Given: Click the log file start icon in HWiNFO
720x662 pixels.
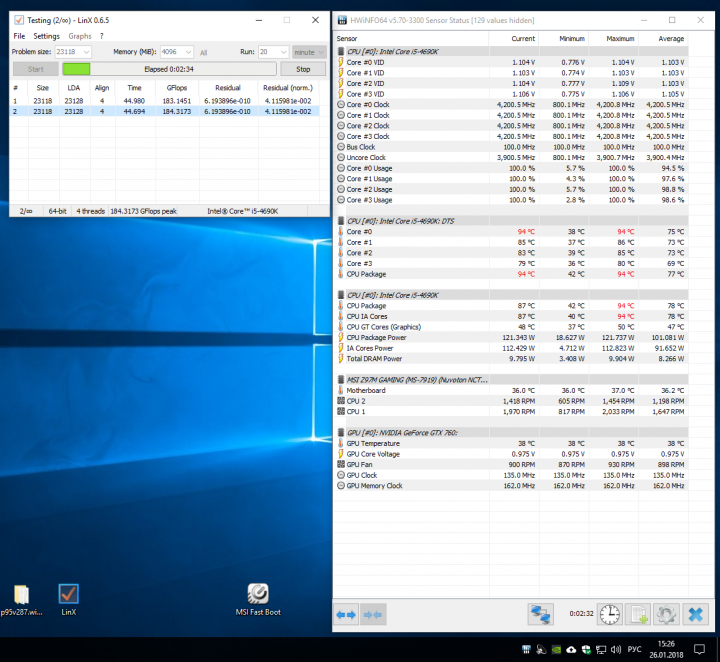Looking at the screenshot, I should pyautogui.click(x=638, y=614).
